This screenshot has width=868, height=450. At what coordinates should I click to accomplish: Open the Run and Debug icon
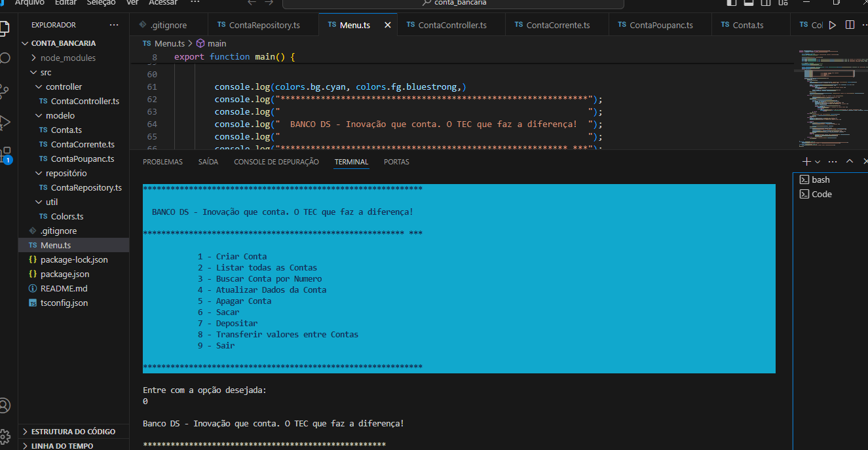(5, 122)
